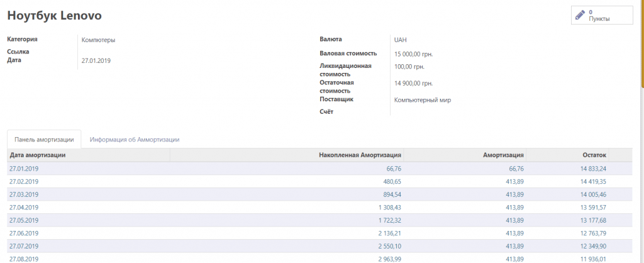This screenshot has height=263, width=644.
Task: Click accumulated value 894,54
Action: [x=392, y=194]
